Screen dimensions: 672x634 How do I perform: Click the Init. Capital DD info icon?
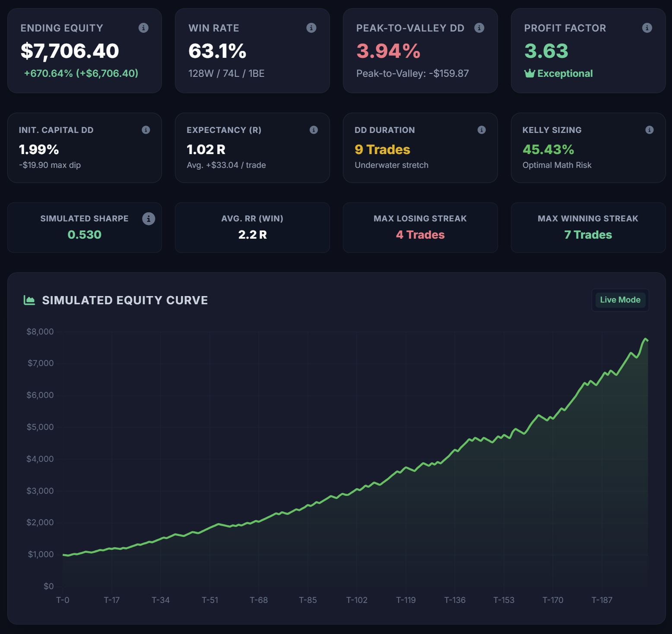[x=146, y=130]
